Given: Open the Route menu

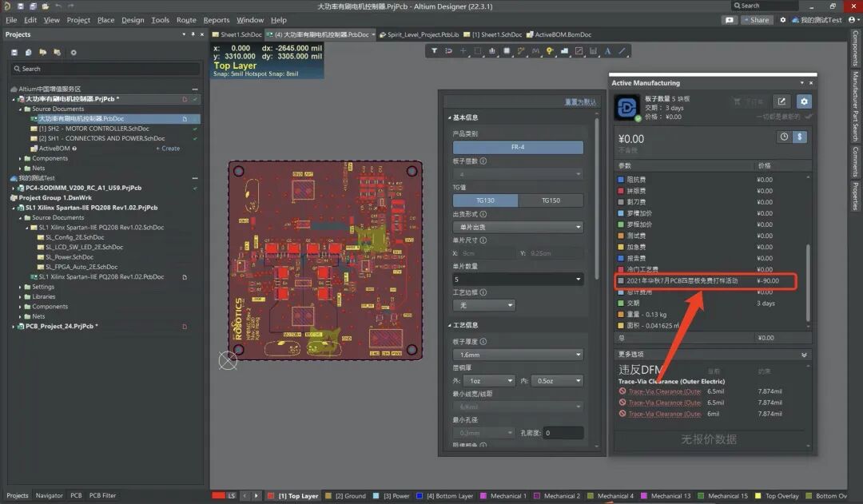Looking at the screenshot, I should pos(186,20).
